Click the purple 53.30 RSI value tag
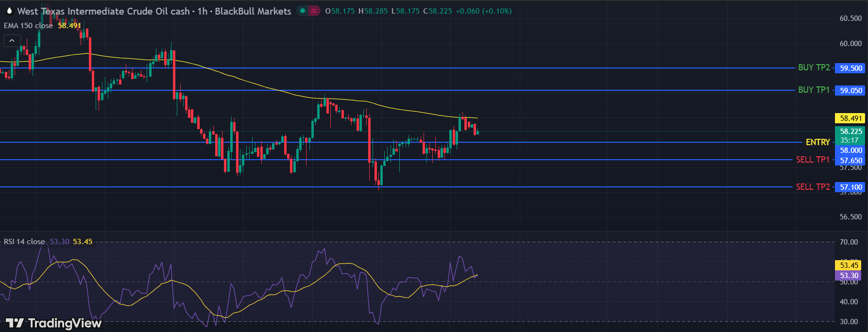This screenshot has width=868, height=332. pyautogui.click(x=849, y=276)
